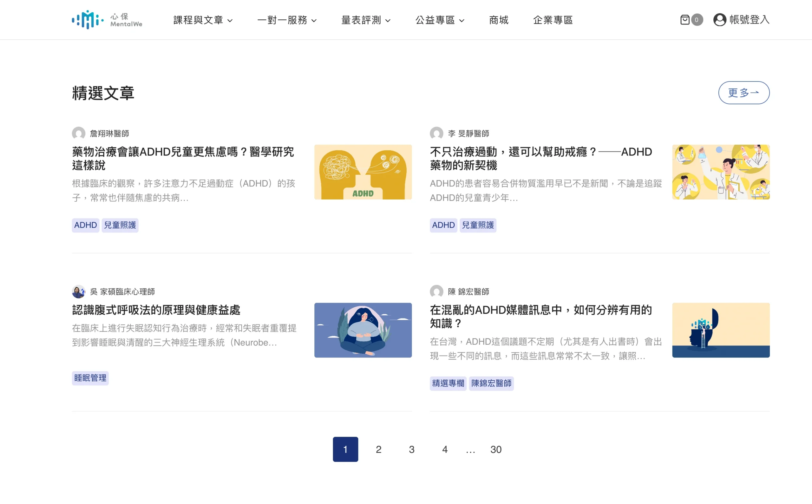Go to the 商城 menu item
This screenshot has width=812, height=504.
coord(499,20)
